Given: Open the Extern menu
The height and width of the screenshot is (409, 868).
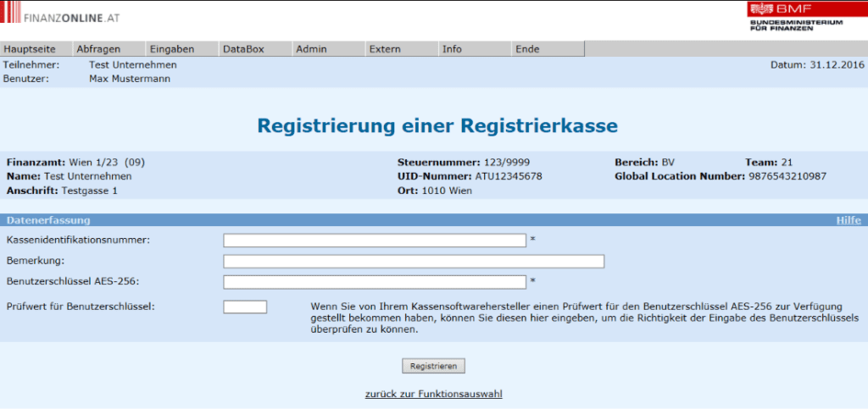Looking at the screenshot, I should click(x=385, y=49).
